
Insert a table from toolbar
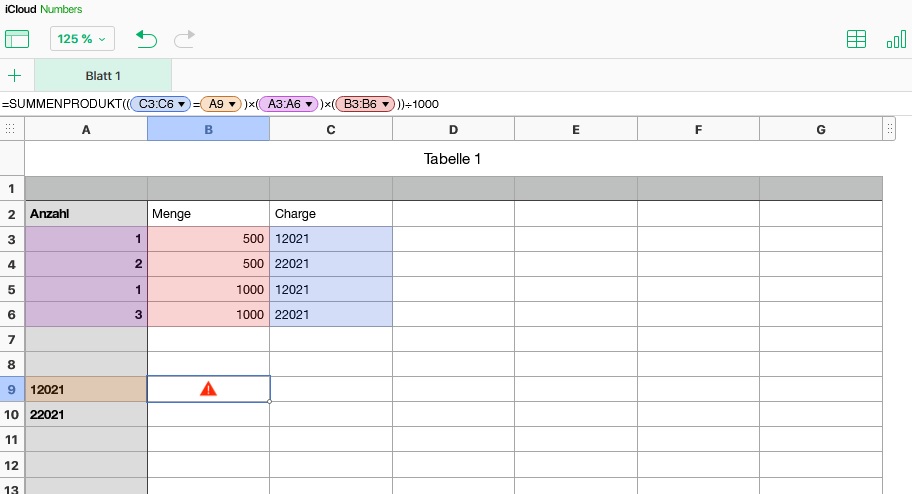(x=856, y=39)
